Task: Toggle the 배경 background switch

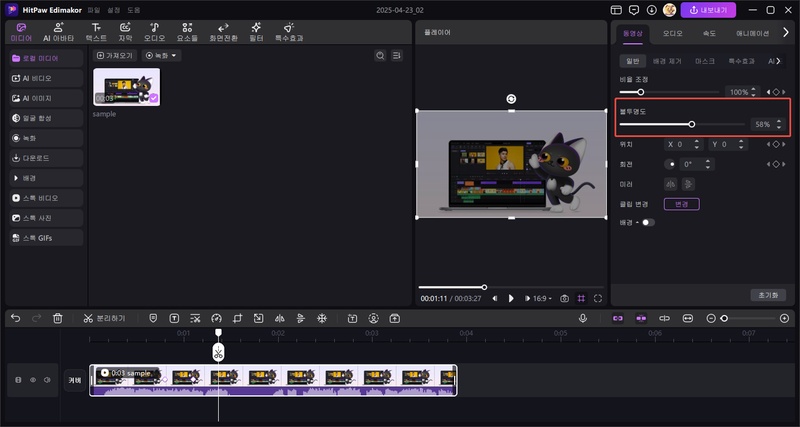Action: tap(648, 222)
